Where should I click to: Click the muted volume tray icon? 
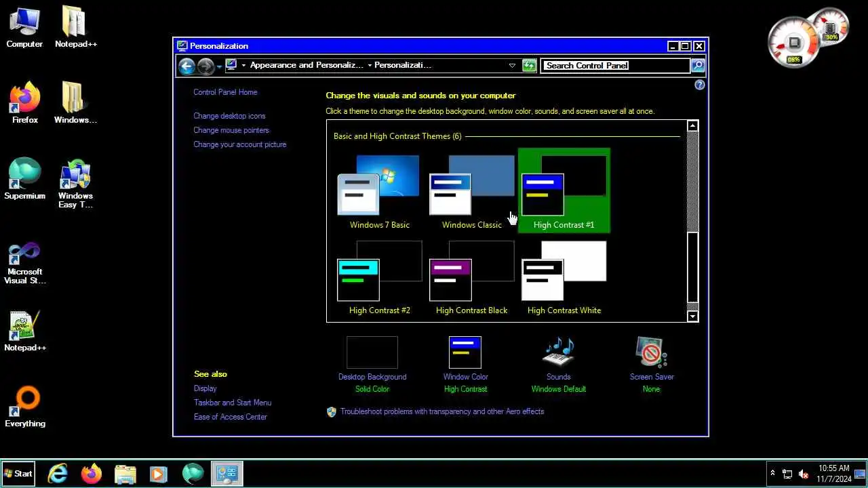tap(804, 474)
